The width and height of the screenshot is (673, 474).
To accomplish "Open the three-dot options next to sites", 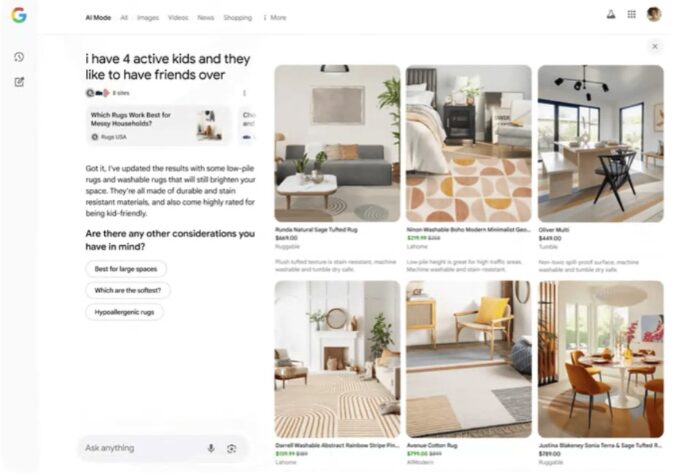I will [244, 93].
